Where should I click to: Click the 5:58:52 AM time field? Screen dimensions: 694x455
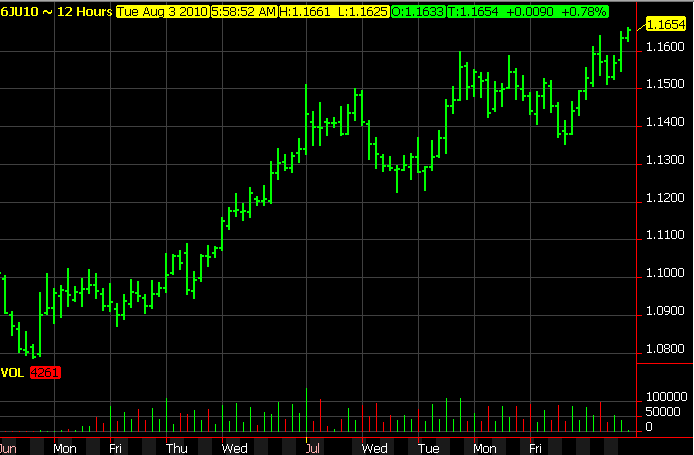click(244, 12)
